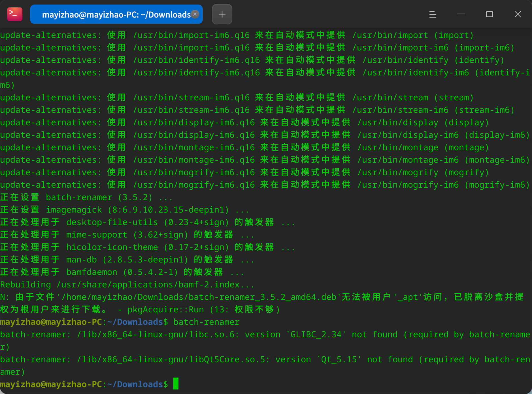Close the terminal window
This screenshot has width=532, height=394.
point(518,14)
